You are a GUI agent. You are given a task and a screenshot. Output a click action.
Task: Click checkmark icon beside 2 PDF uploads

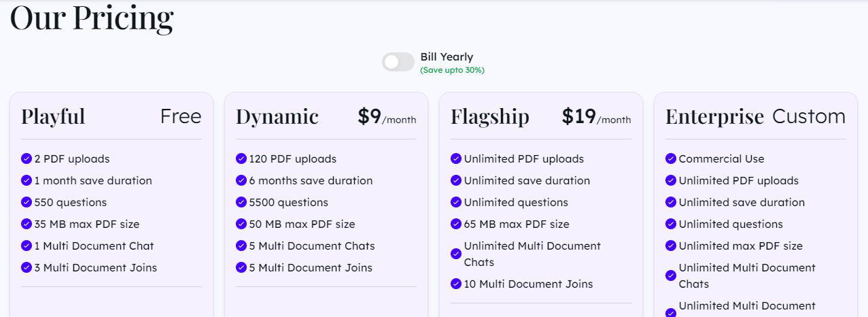pos(27,158)
